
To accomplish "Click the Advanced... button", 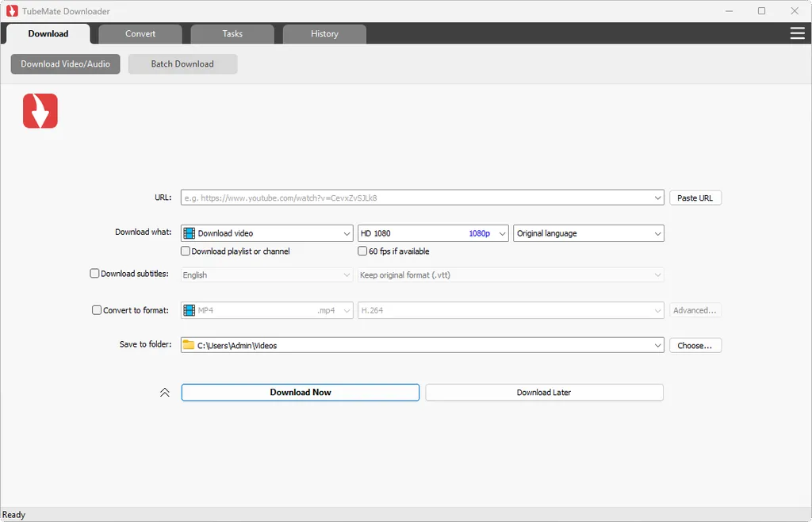I will pyautogui.click(x=695, y=310).
